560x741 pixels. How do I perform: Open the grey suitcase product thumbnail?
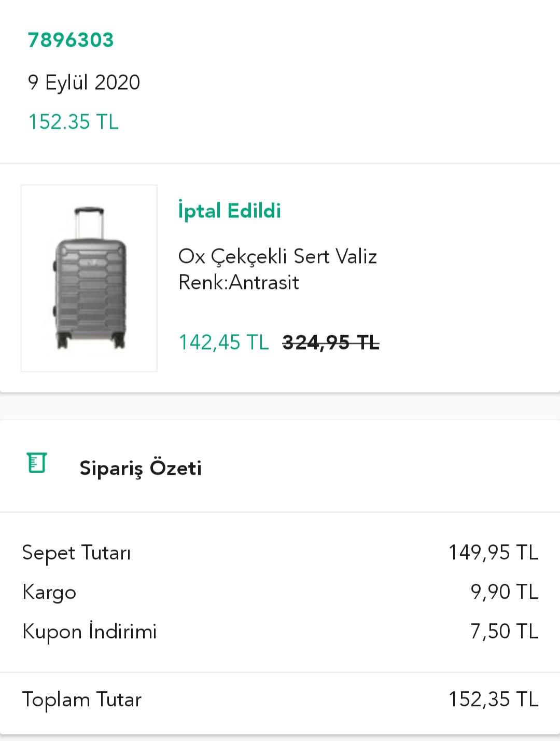pyautogui.click(x=89, y=278)
